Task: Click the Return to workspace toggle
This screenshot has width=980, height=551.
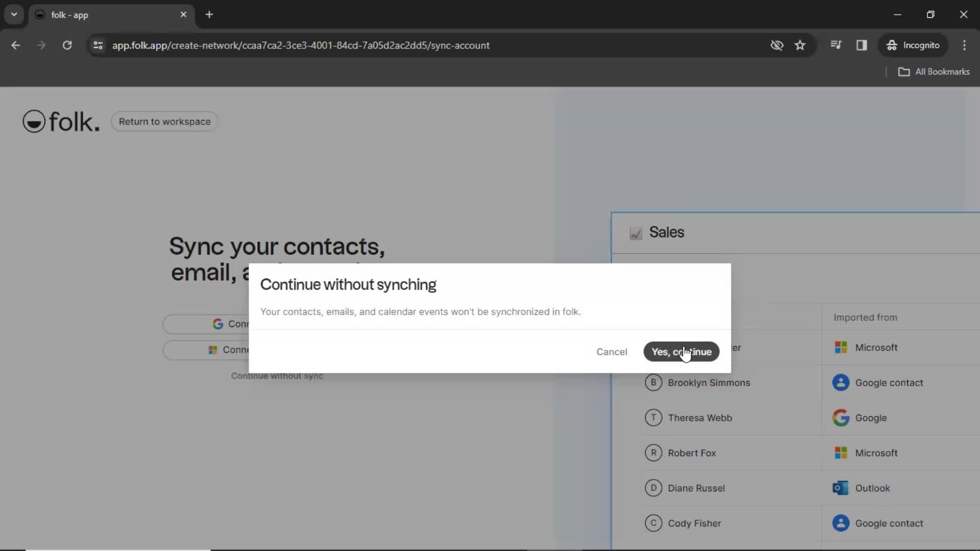Action: tap(165, 122)
